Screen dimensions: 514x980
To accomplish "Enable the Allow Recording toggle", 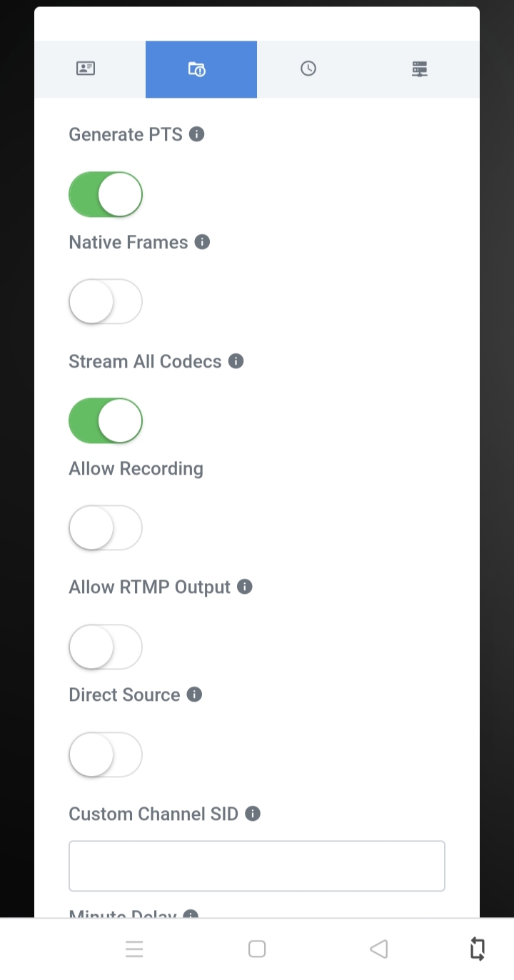I will click(106, 528).
